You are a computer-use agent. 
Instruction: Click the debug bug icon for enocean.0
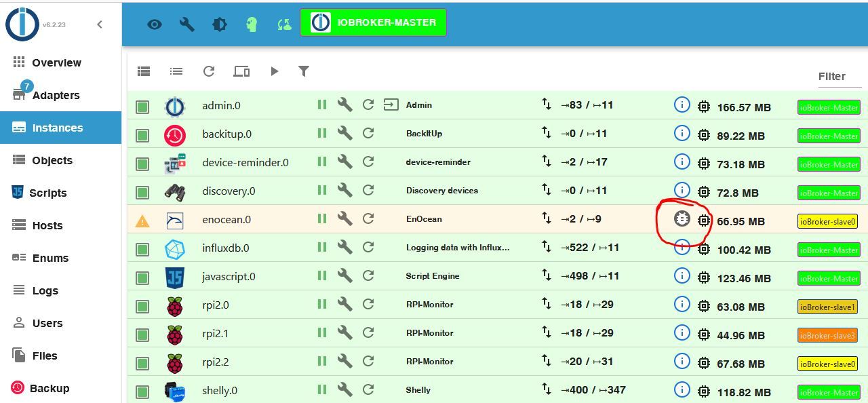tap(682, 218)
